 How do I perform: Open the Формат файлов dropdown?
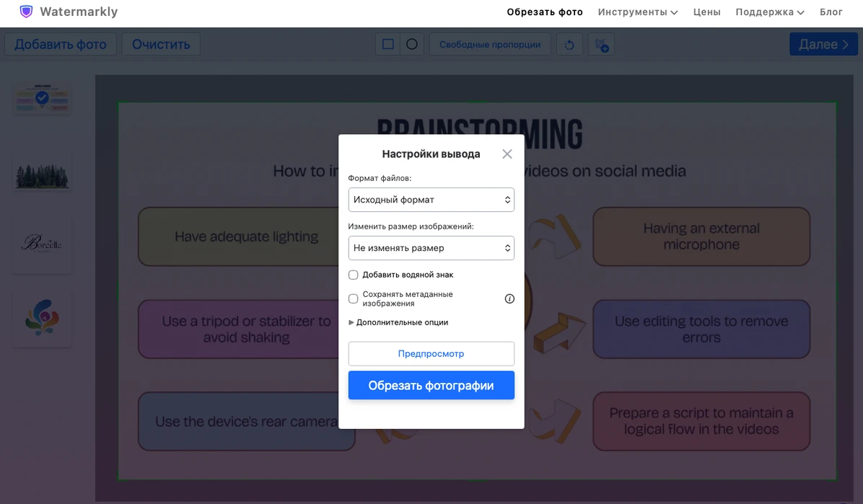(x=431, y=200)
